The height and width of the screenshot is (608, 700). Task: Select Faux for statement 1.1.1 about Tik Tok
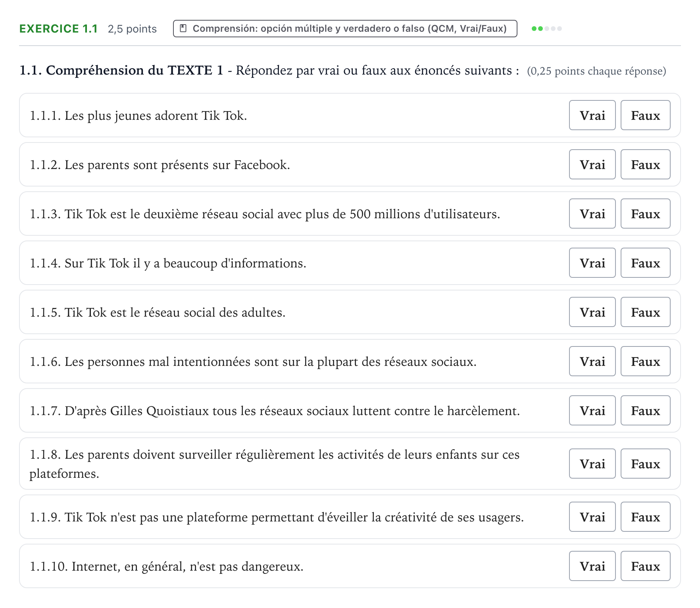645,115
